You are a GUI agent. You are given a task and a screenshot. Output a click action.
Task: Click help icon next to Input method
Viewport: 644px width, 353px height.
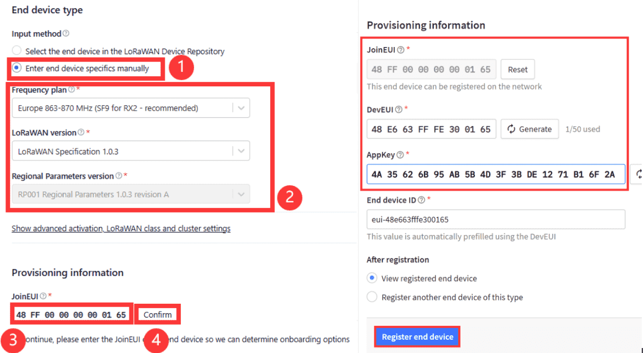(x=66, y=34)
